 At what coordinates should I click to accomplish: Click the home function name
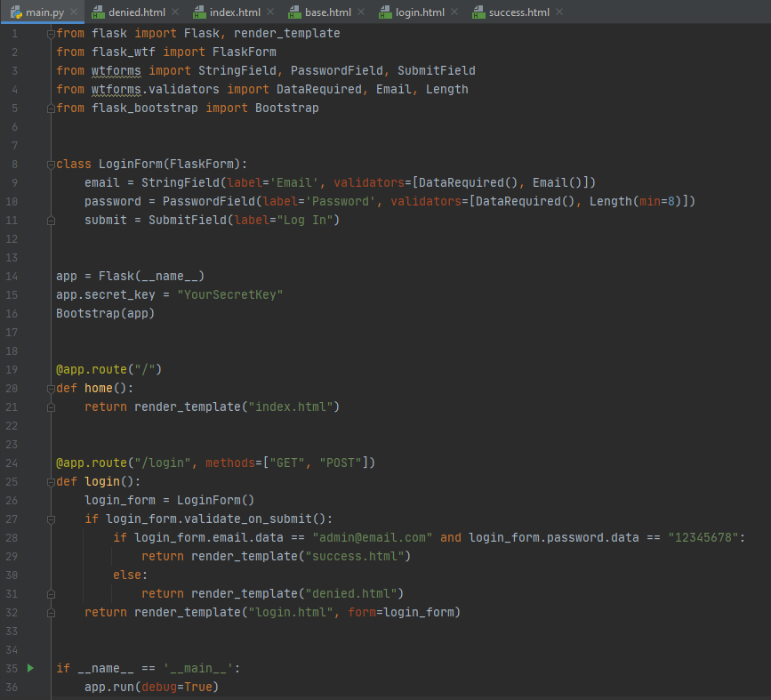pos(99,388)
